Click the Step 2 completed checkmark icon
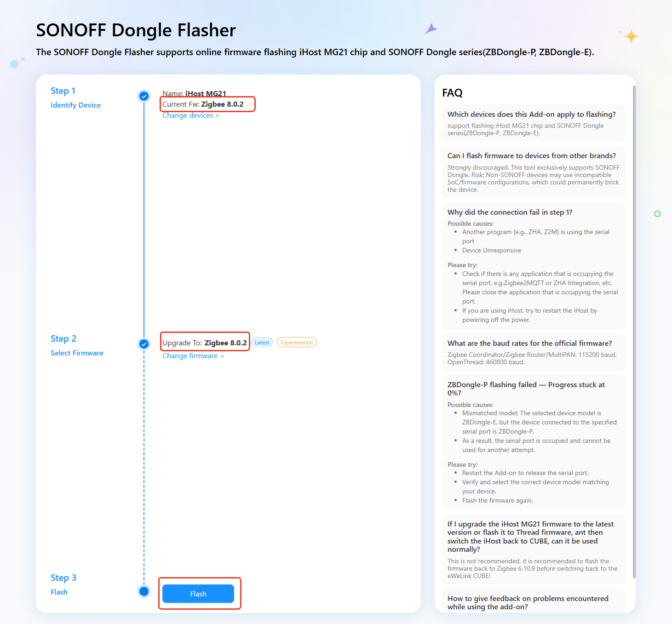672x624 pixels. click(144, 344)
